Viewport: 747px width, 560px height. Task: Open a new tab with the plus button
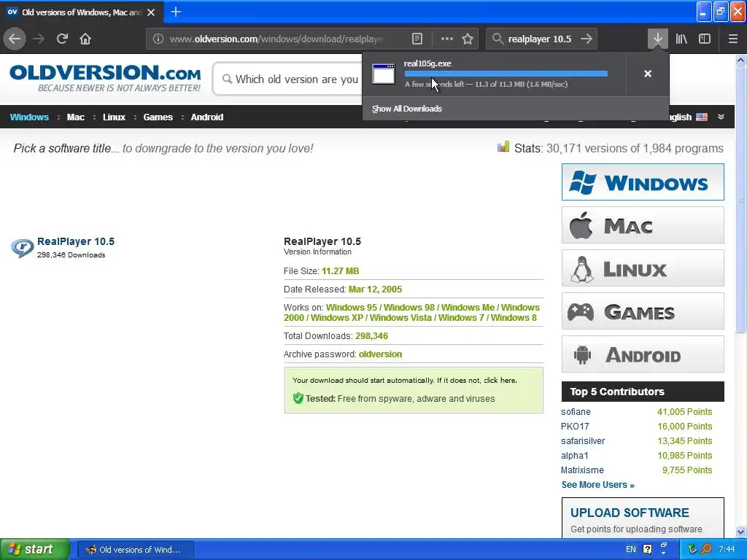click(176, 12)
